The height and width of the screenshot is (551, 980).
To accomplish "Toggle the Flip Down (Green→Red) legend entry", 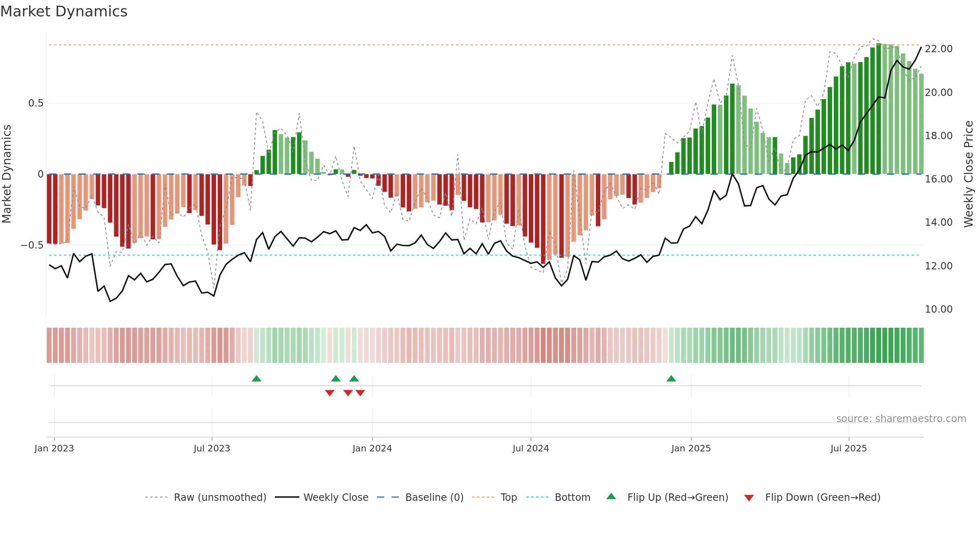I will click(812, 497).
